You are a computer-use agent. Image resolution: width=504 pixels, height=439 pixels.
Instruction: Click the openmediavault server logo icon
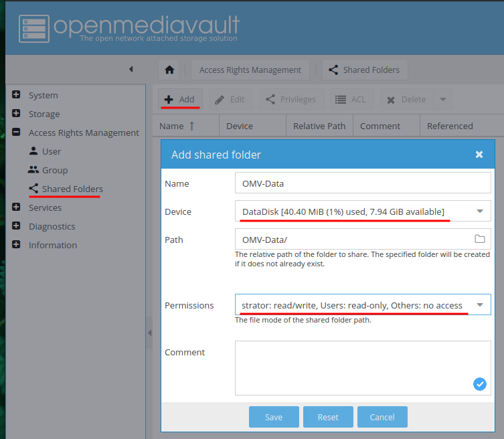click(34, 29)
